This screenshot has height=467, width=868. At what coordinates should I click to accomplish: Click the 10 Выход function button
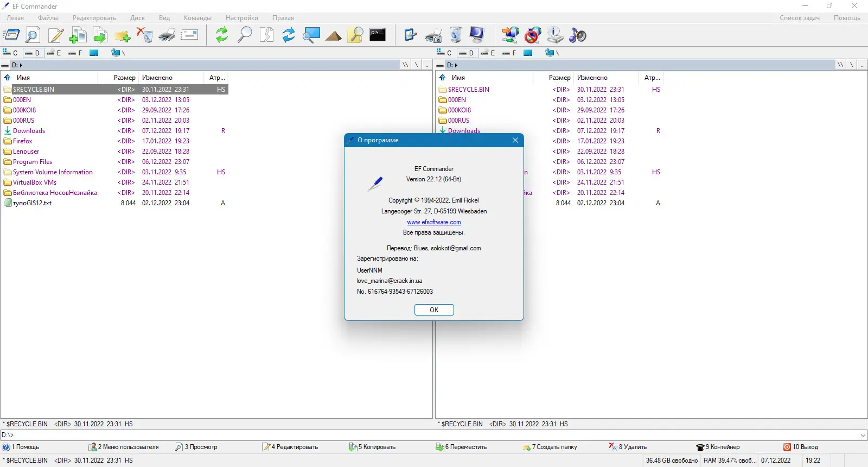801,447
